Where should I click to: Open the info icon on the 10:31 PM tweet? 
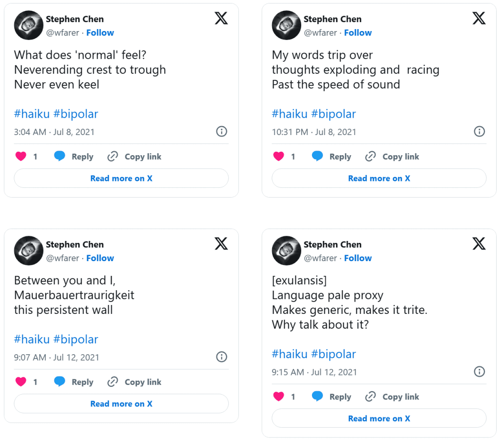coord(479,132)
